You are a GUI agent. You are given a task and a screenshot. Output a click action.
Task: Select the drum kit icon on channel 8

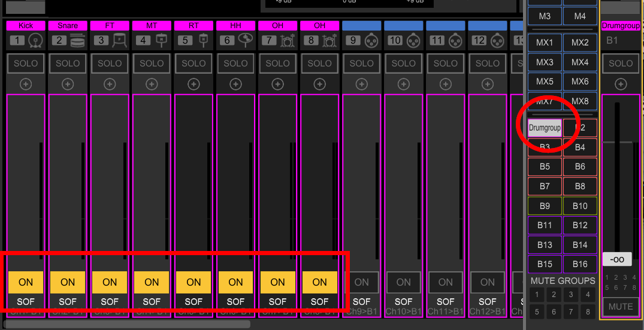click(x=329, y=41)
